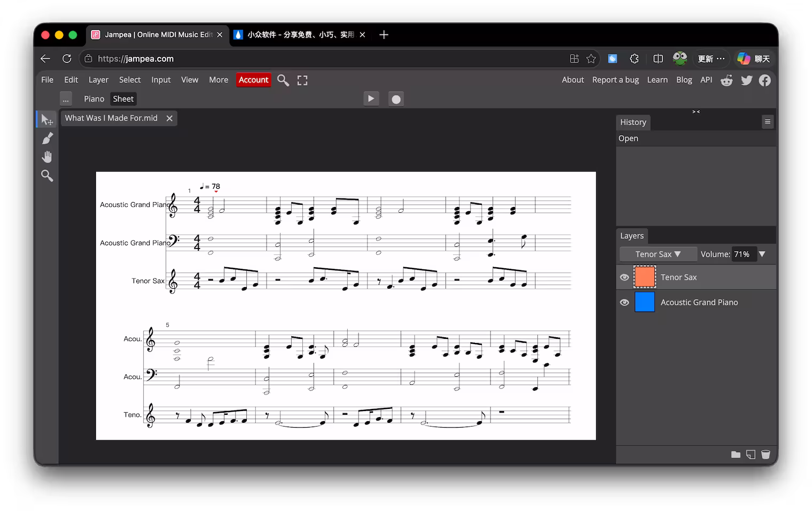This screenshot has width=812, height=511.
Task: Close the Jampea browser tab
Action: coord(220,35)
